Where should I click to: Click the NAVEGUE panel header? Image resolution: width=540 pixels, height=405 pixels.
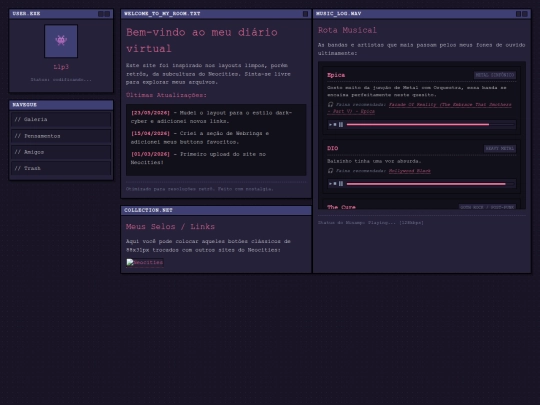coord(61,105)
